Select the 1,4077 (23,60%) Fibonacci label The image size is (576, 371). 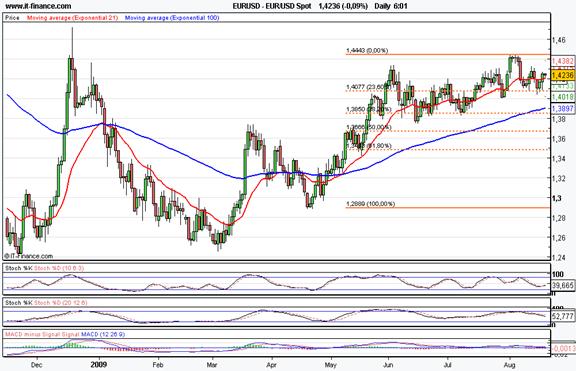[367, 87]
